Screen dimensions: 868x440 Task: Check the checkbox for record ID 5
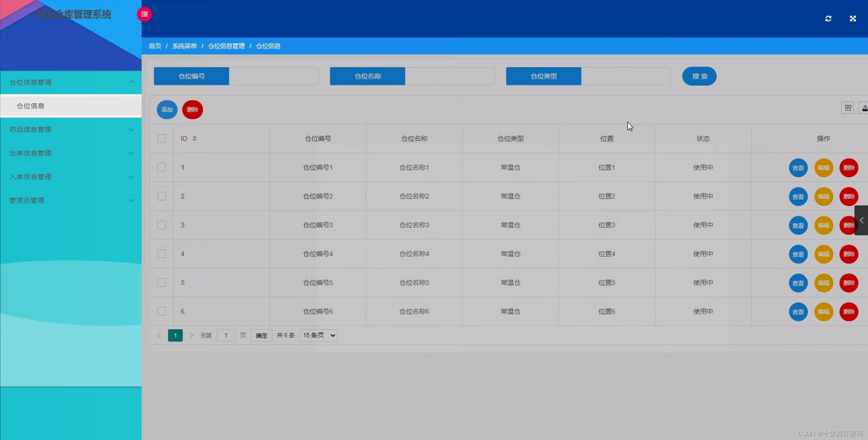(x=161, y=282)
